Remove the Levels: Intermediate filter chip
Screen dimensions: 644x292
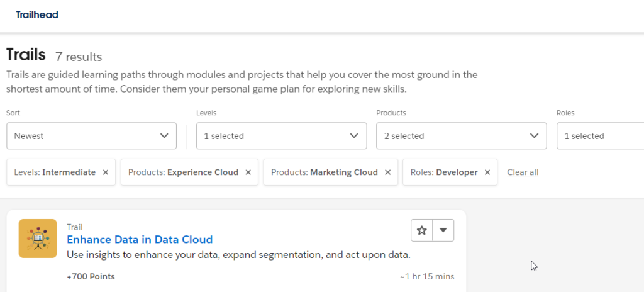(106, 172)
